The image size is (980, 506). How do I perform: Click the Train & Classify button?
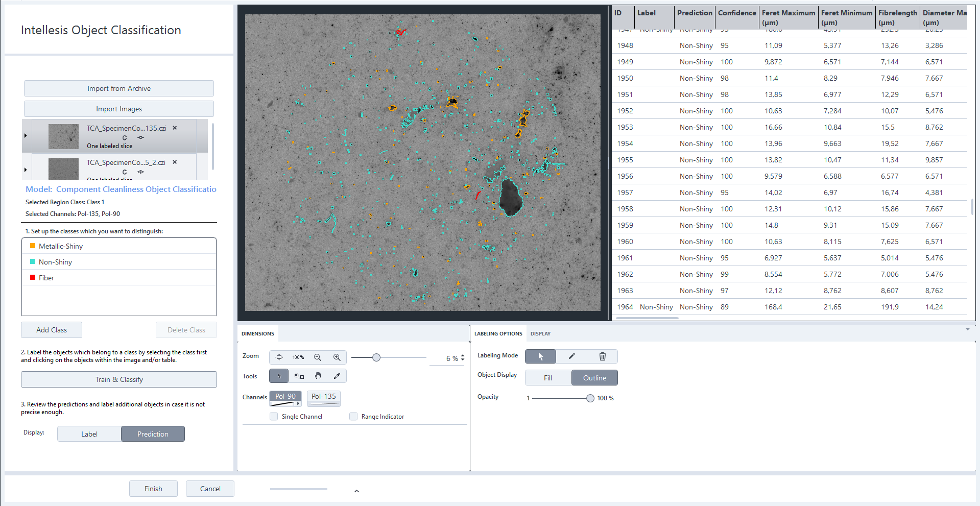point(118,379)
